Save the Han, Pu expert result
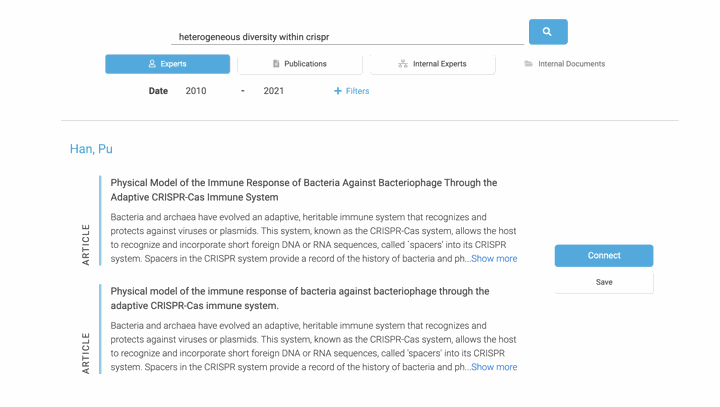The image size is (720, 407). tap(604, 282)
